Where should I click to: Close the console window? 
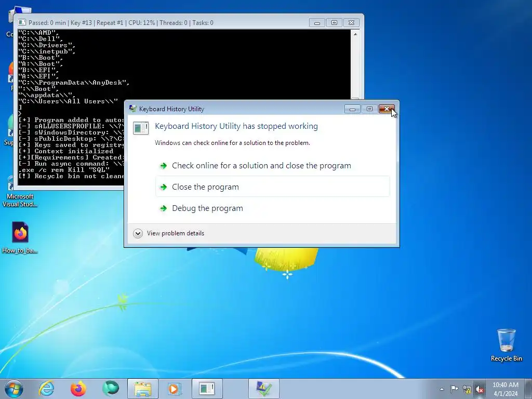352,23
